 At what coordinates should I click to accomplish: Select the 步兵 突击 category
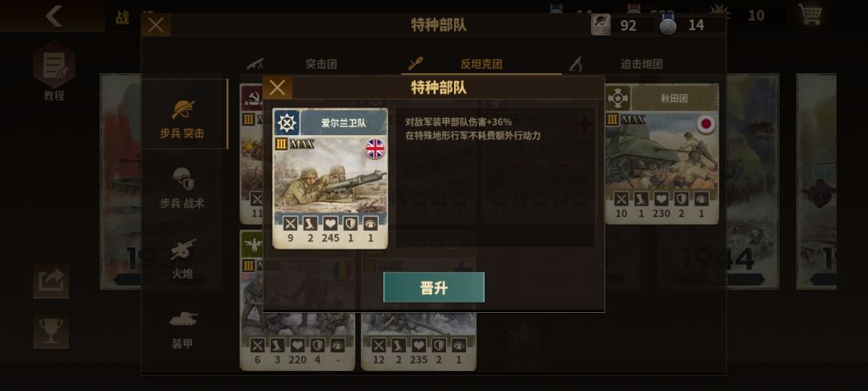182,118
